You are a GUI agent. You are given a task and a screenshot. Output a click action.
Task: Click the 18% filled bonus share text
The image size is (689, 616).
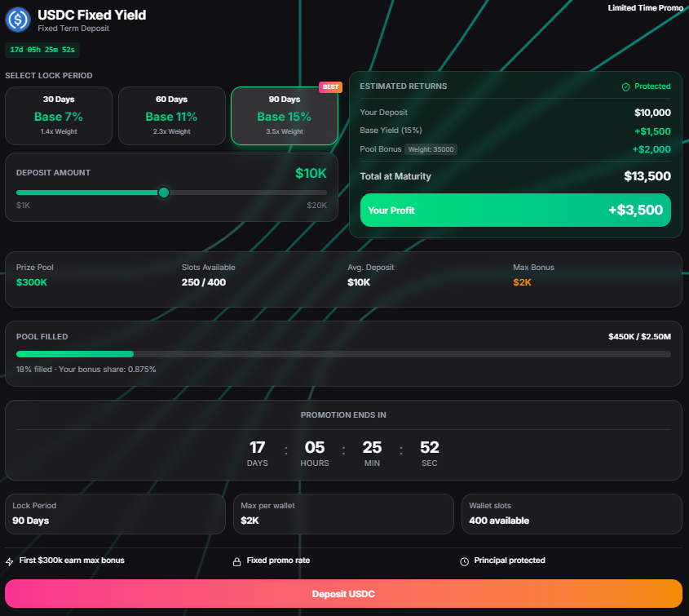click(x=86, y=370)
